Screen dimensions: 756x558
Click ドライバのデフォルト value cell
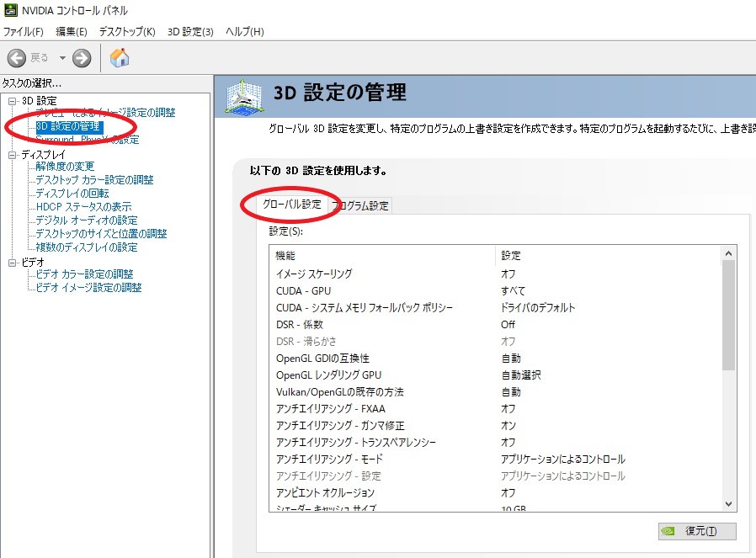(538, 308)
